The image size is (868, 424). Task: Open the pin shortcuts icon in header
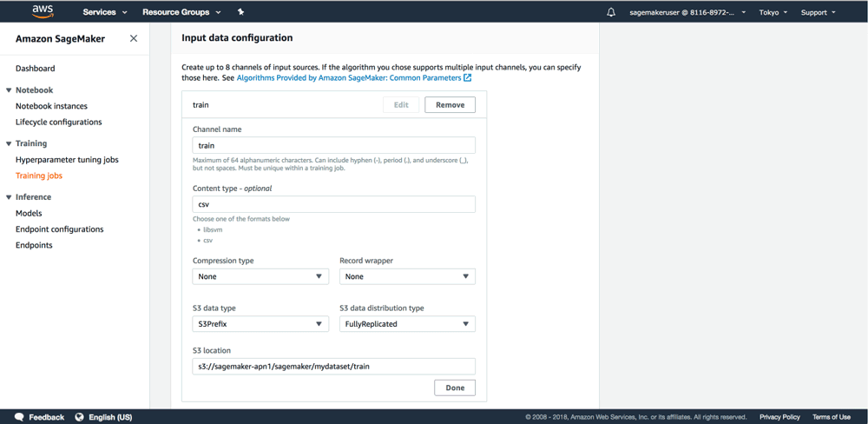tap(240, 12)
